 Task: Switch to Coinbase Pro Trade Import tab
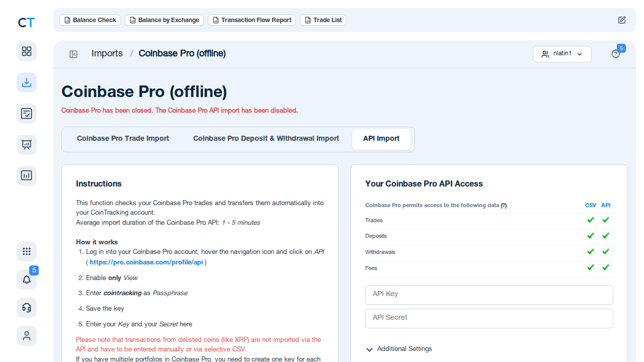(123, 139)
